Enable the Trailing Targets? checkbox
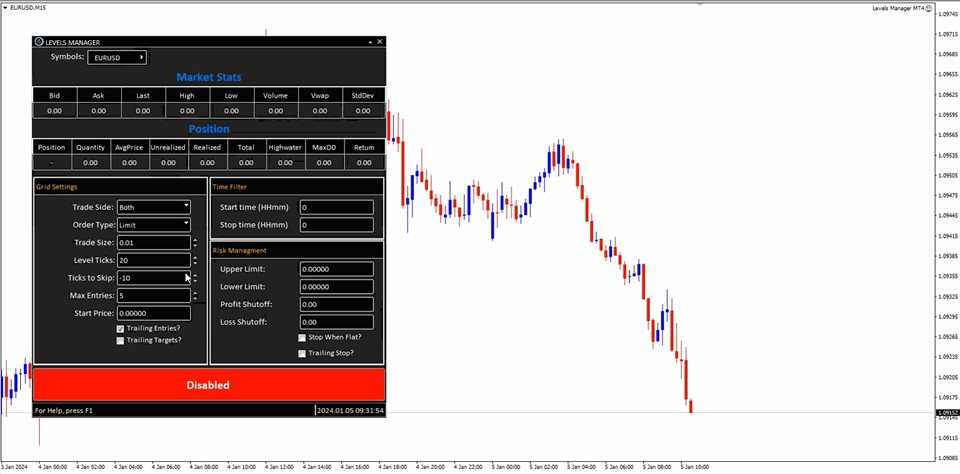 coord(120,340)
